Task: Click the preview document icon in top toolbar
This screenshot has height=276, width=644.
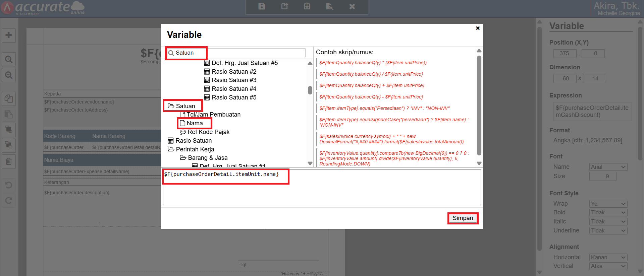Action: [329, 6]
